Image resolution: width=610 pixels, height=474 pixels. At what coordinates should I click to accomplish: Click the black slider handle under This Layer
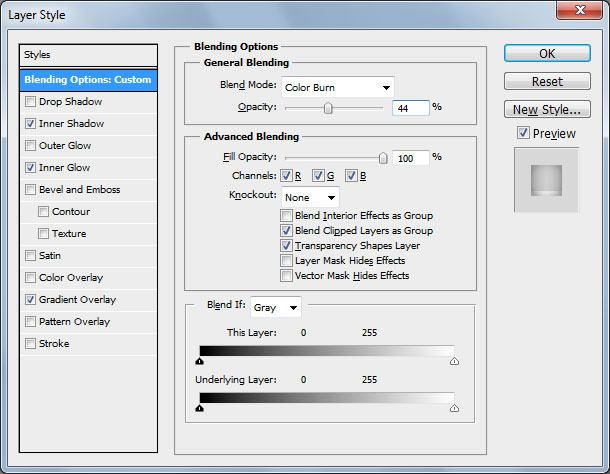pyautogui.click(x=200, y=362)
